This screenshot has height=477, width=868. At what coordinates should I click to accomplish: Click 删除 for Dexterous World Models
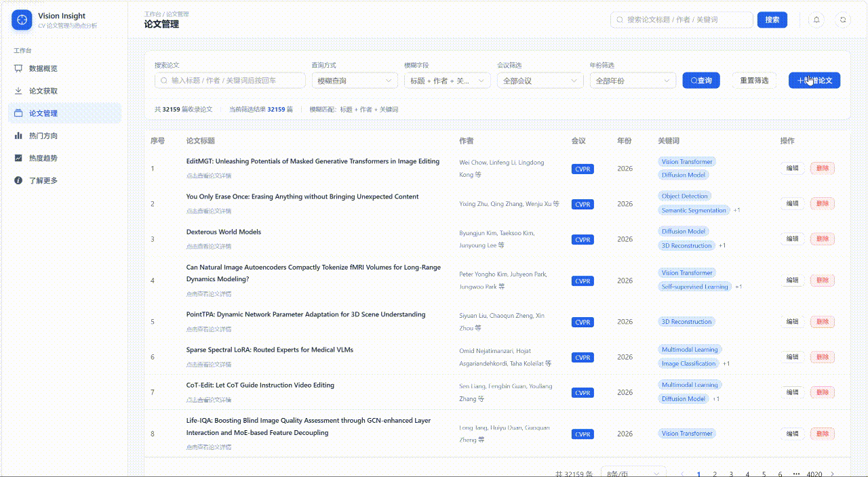pyautogui.click(x=823, y=239)
